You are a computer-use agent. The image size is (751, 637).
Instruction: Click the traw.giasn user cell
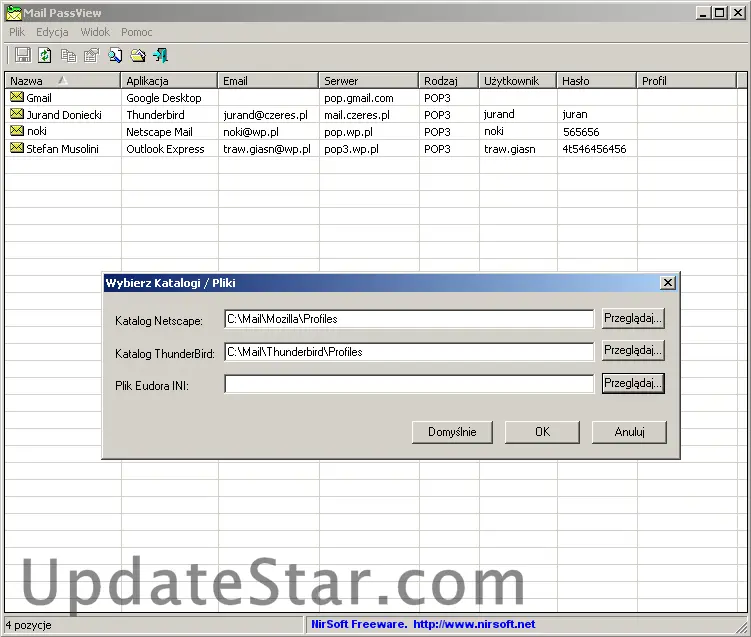point(510,149)
